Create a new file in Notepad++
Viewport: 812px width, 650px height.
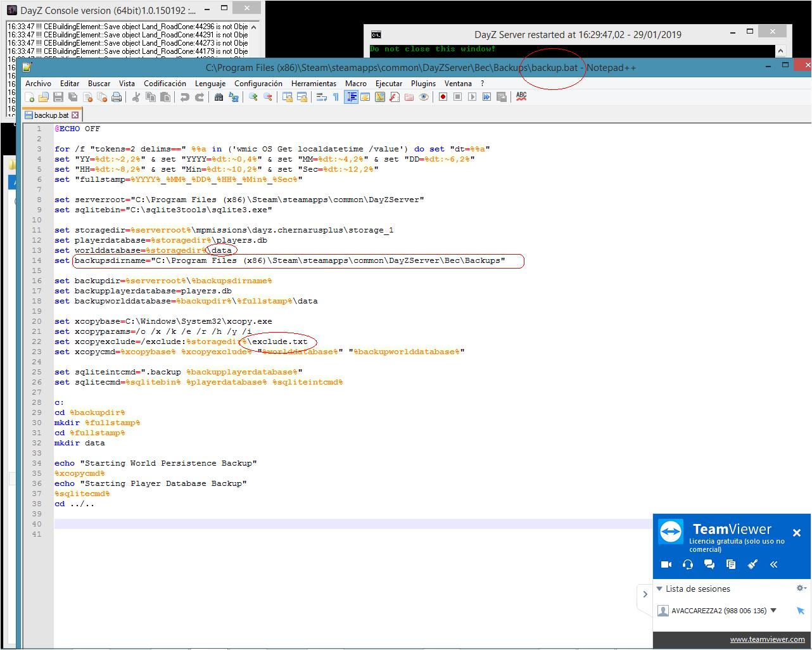click(x=29, y=97)
